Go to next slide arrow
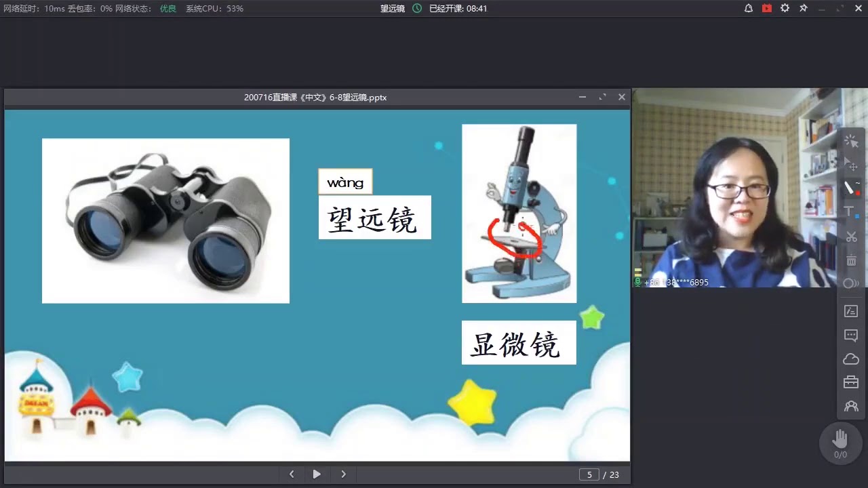This screenshot has width=868, height=488. point(343,474)
